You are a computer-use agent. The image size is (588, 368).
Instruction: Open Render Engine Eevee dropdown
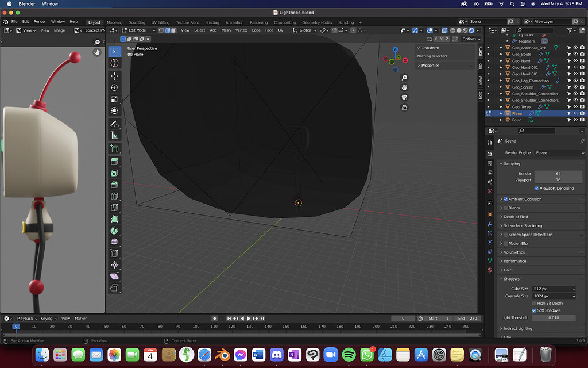pos(559,153)
